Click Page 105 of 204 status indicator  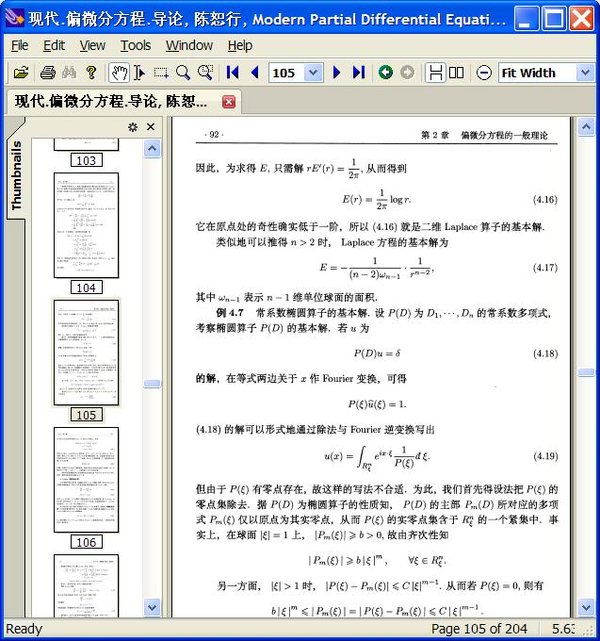coord(479,629)
